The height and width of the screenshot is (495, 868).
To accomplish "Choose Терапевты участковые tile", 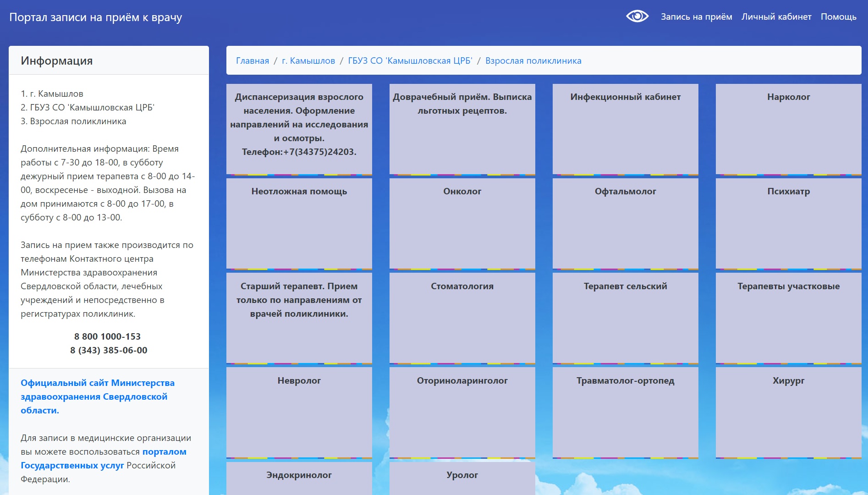I will 788,317.
